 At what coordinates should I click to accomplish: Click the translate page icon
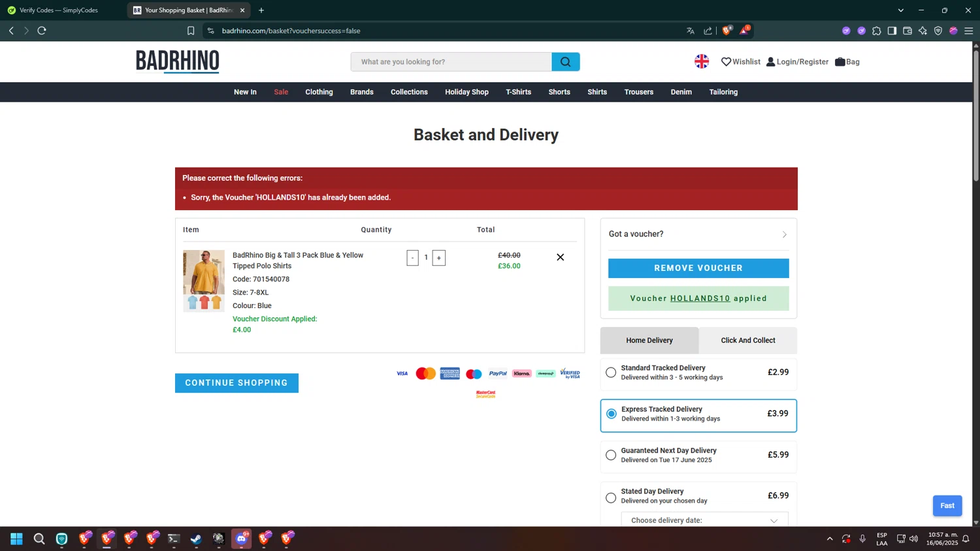[x=691, y=31]
